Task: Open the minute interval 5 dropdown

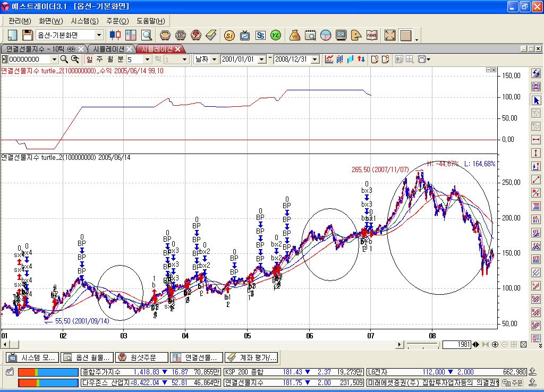Action: tap(148, 59)
